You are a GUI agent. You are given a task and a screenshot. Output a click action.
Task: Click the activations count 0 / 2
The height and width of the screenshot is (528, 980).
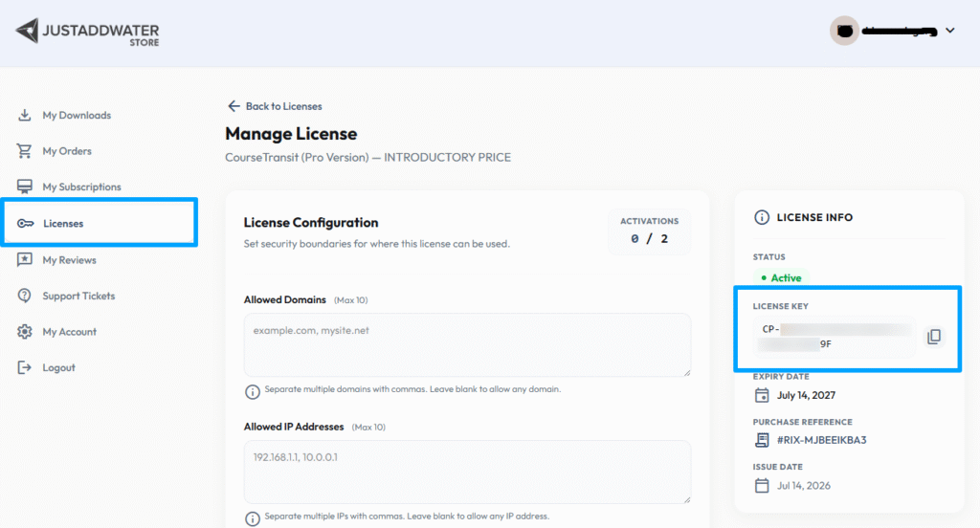(650, 239)
